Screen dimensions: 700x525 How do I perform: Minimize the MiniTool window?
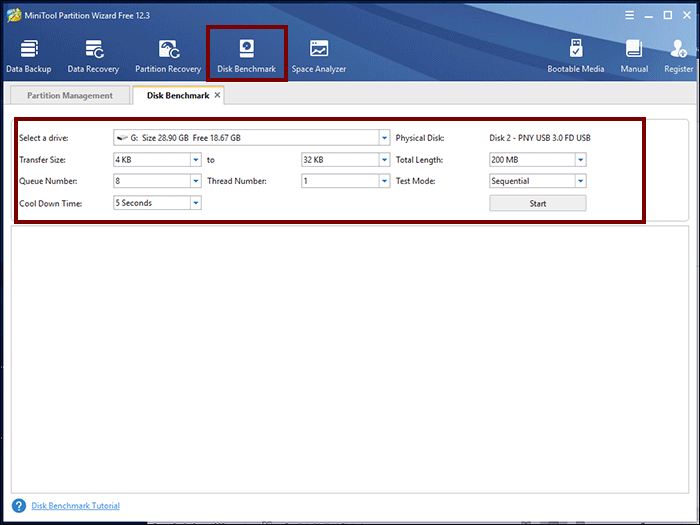point(649,16)
